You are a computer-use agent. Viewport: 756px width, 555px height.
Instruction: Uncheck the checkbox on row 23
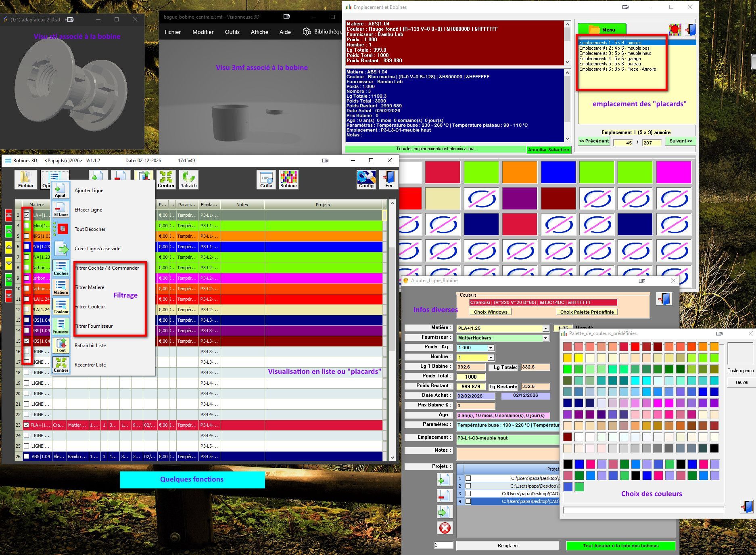27,425
